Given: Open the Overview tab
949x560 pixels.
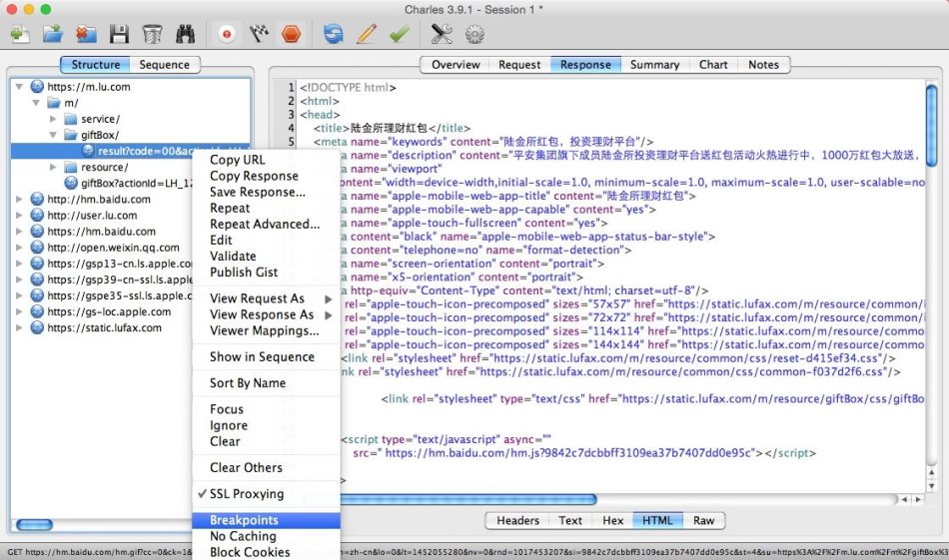Looking at the screenshot, I should pos(456,65).
